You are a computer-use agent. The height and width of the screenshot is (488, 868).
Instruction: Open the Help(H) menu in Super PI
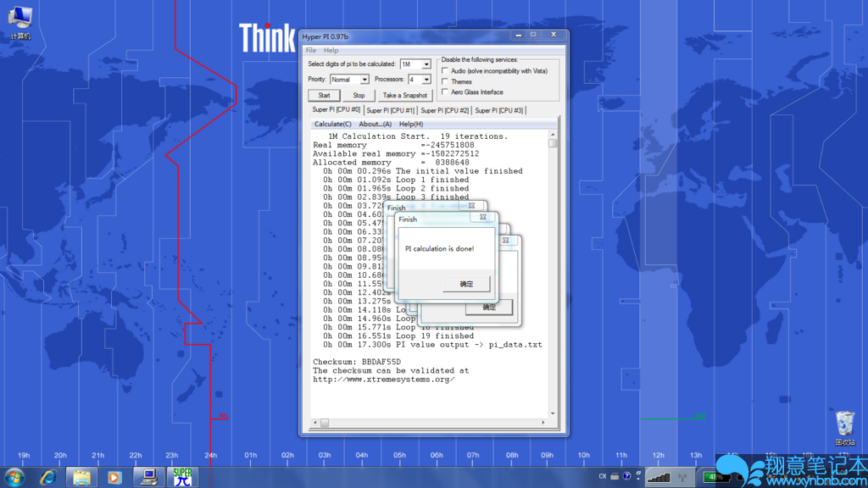[411, 124]
